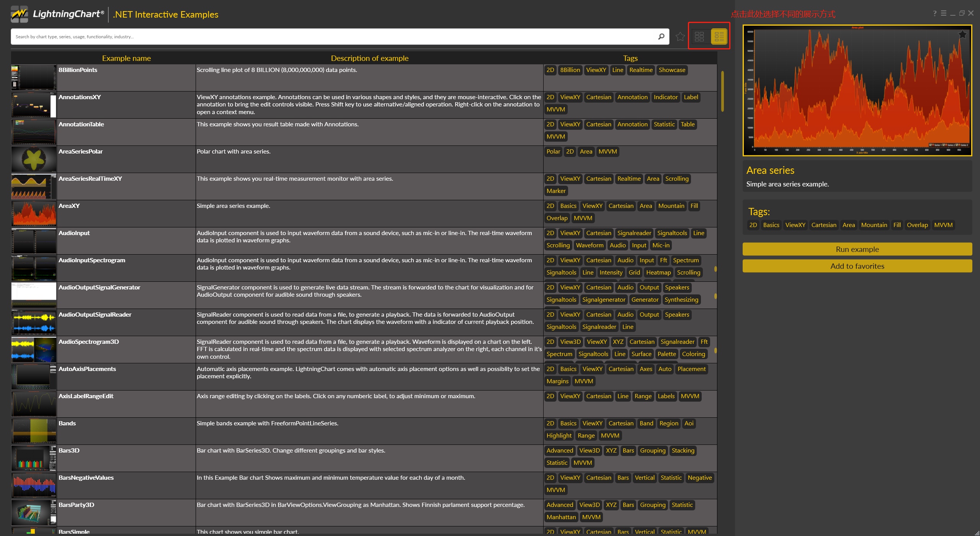Click the search magnifier icon

pos(661,36)
